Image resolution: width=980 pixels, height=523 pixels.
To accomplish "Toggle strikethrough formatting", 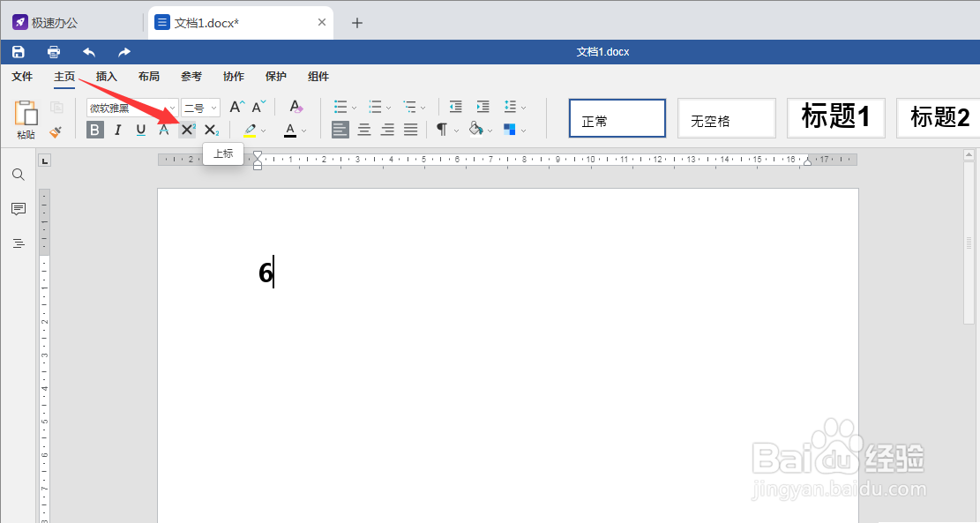I will point(164,130).
